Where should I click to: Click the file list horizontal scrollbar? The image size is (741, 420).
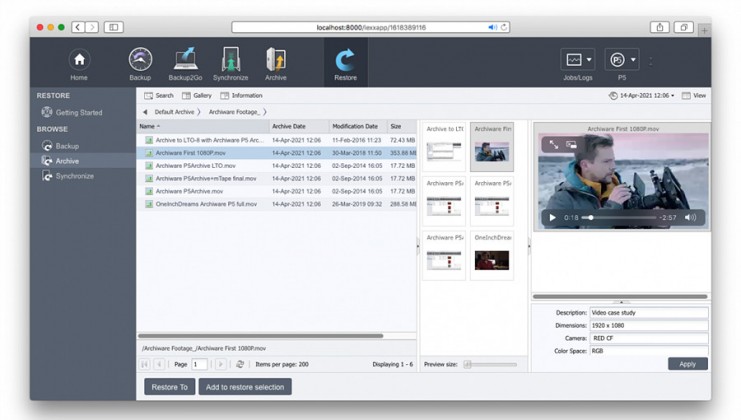[x=260, y=336]
